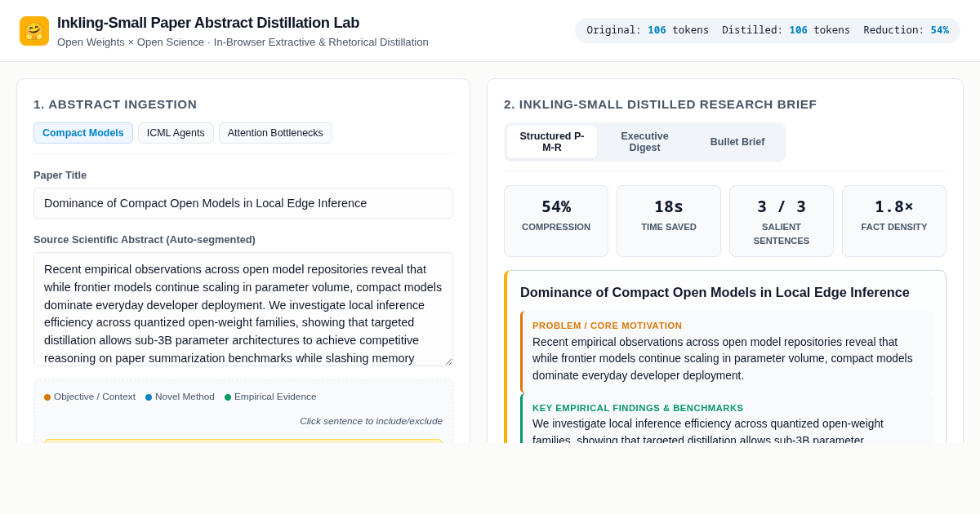Click the salient sentences 3 / 3 card
This screenshot has height=514, width=980.
pos(782,221)
